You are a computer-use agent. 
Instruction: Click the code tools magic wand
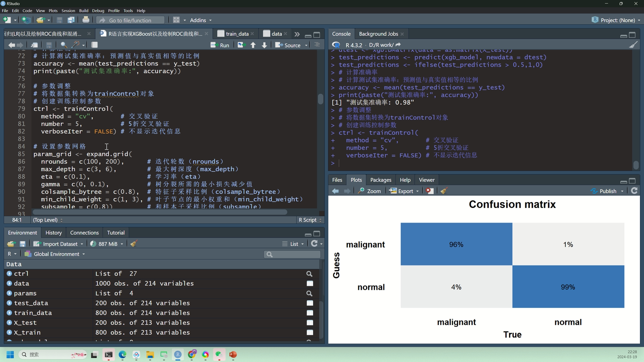coord(76,45)
